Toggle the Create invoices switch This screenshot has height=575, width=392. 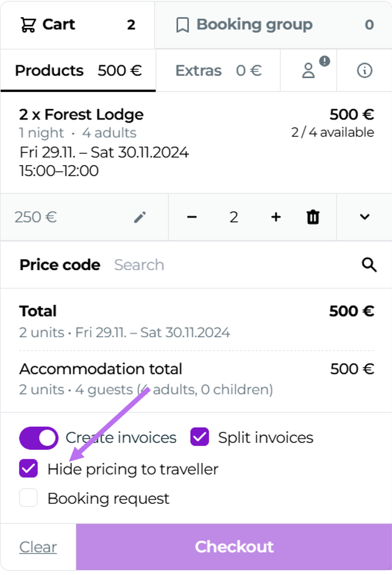[x=39, y=438]
